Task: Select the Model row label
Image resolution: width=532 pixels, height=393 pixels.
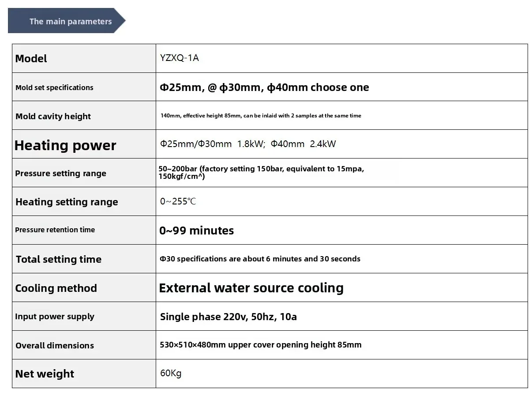Action: pyautogui.click(x=31, y=59)
